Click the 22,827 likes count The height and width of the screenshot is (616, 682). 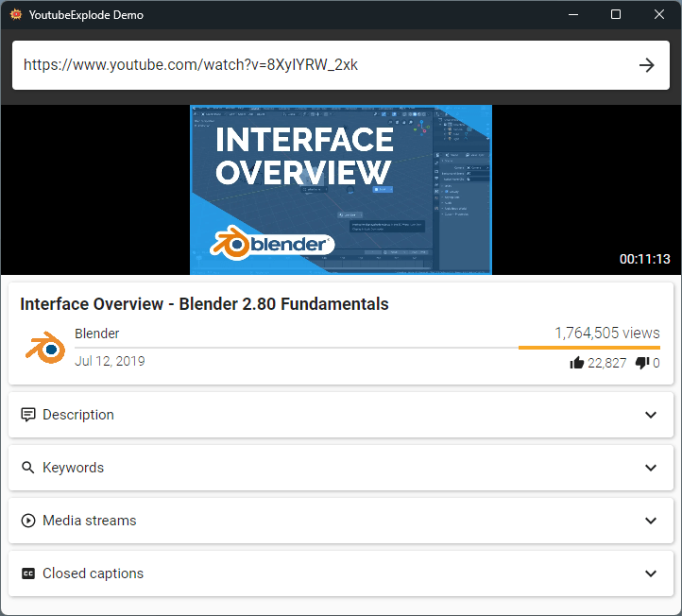coord(606,363)
